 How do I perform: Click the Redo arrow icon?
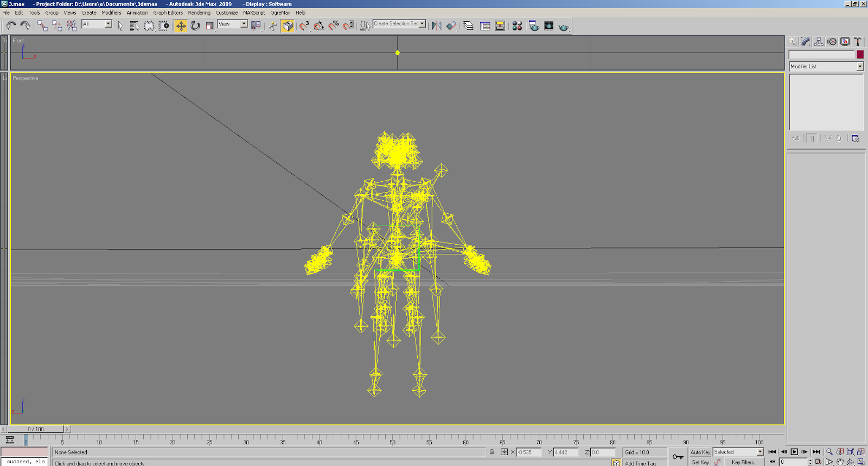point(25,25)
